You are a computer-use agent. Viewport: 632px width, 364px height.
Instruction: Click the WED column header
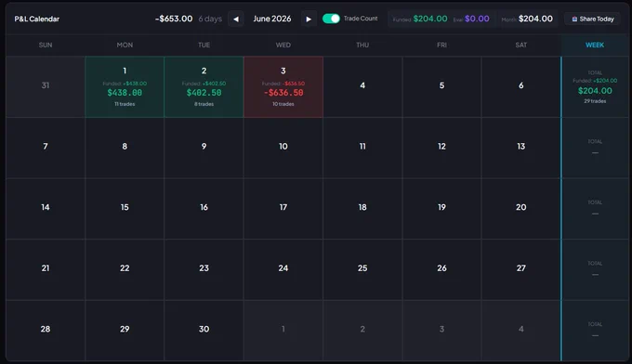pyautogui.click(x=283, y=45)
